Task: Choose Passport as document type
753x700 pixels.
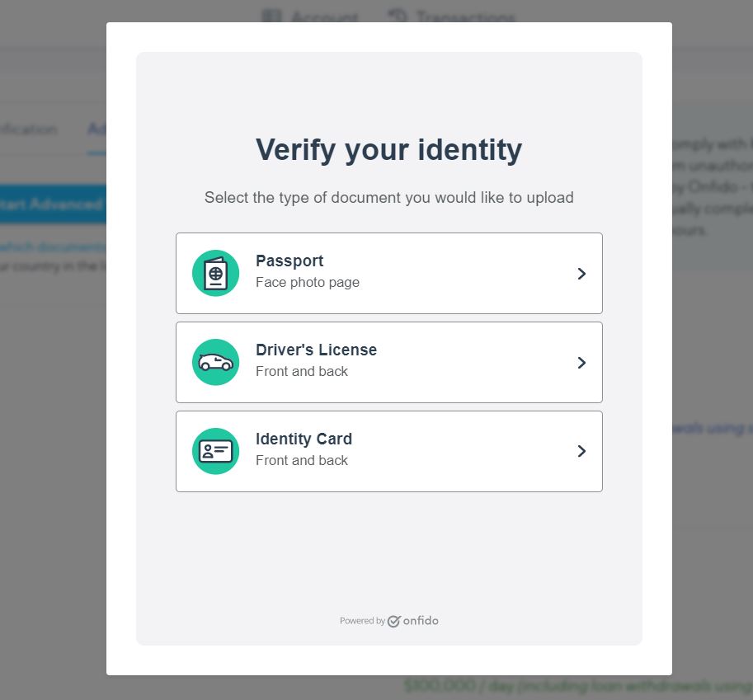Action: coord(389,273)
